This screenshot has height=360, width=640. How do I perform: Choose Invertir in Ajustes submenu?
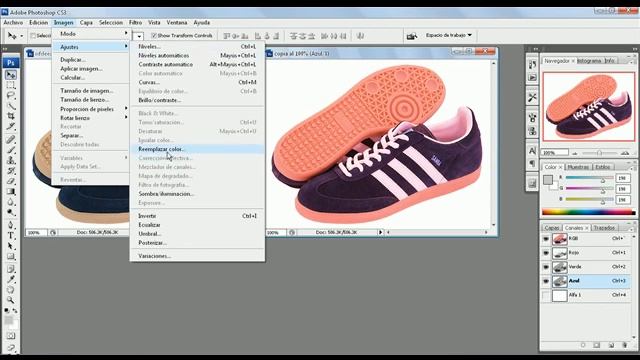point(197,216)
